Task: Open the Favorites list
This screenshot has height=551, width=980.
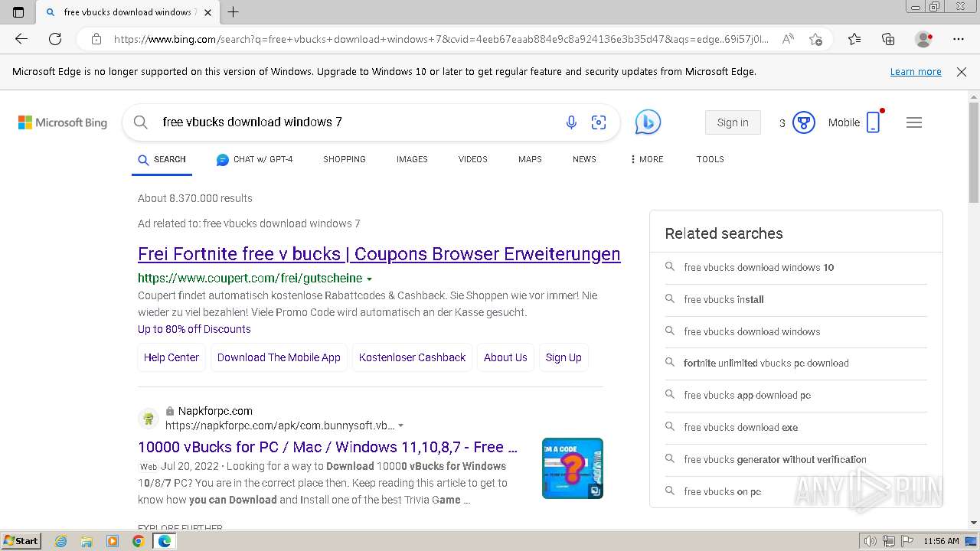Action: tap(854, 39)
